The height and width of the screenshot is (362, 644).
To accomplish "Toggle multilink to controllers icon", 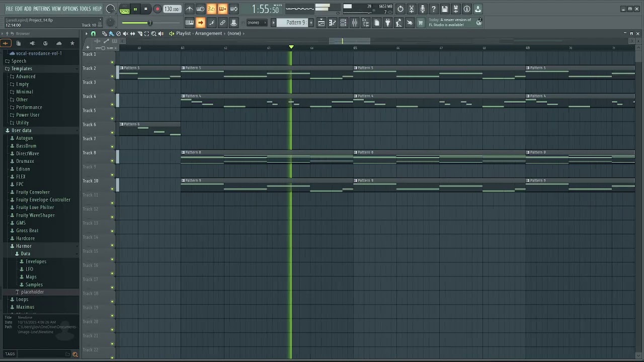I will point(233,23).
